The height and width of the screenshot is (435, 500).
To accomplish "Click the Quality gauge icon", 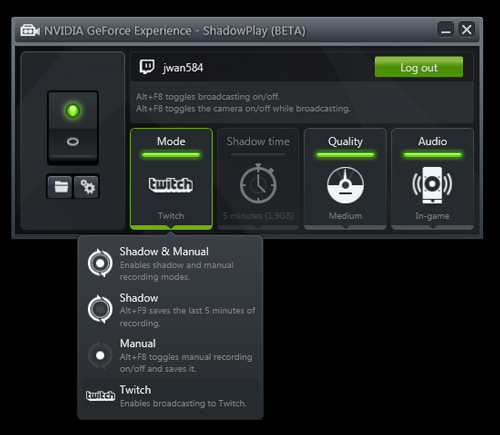I will coord(345,185).
